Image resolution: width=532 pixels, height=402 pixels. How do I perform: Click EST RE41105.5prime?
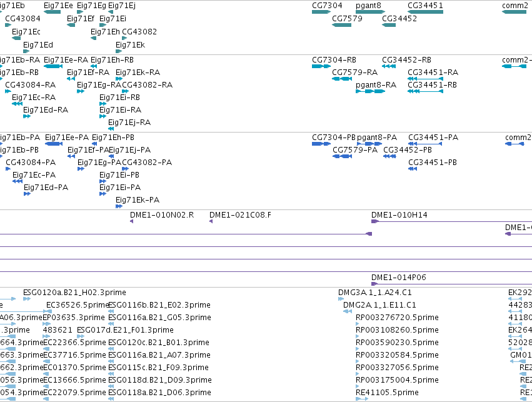[387, 393]
